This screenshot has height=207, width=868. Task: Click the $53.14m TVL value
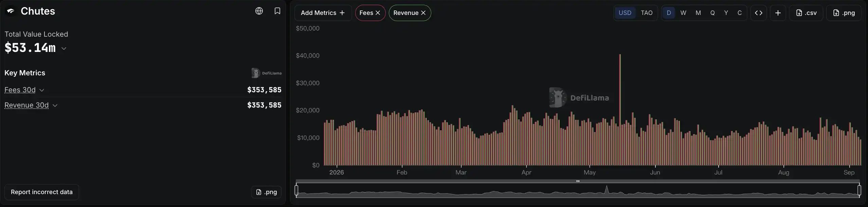30,48
